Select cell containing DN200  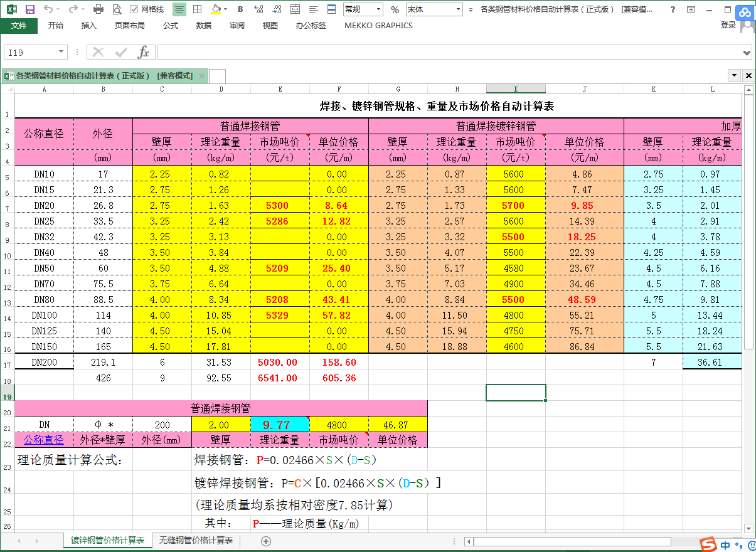coord(44,362)
